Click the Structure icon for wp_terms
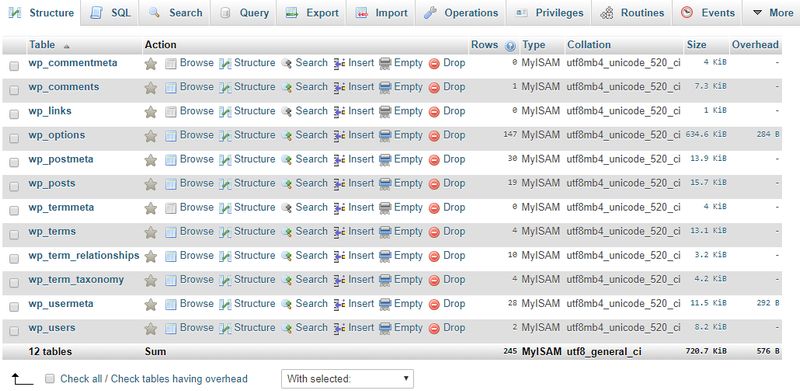 [x=225, y=232]
